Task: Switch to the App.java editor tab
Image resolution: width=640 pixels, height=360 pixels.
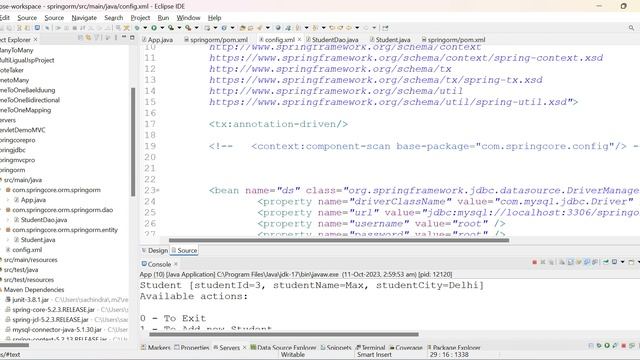Action: (x=158, y=40)
